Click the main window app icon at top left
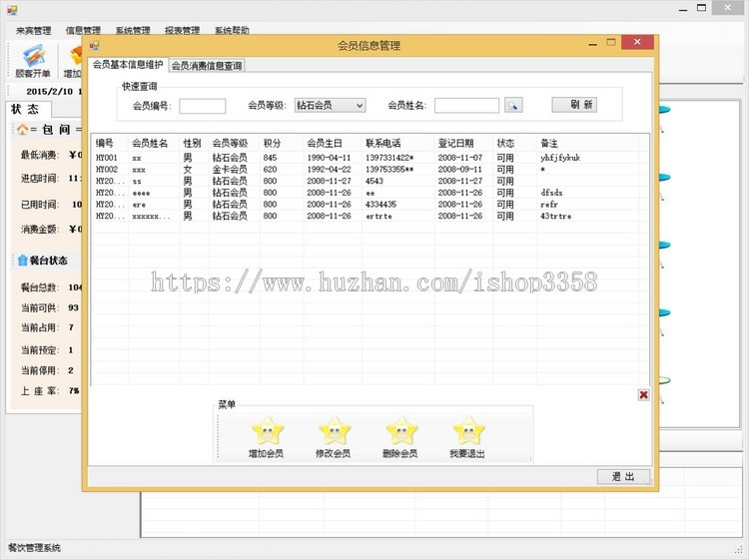The height and width of the screenshot is (560, 749). tap(12, 9)
